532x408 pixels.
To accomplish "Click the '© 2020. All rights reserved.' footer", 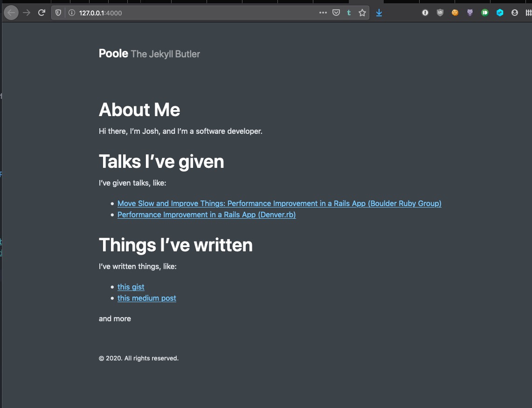I will (138, 359).
